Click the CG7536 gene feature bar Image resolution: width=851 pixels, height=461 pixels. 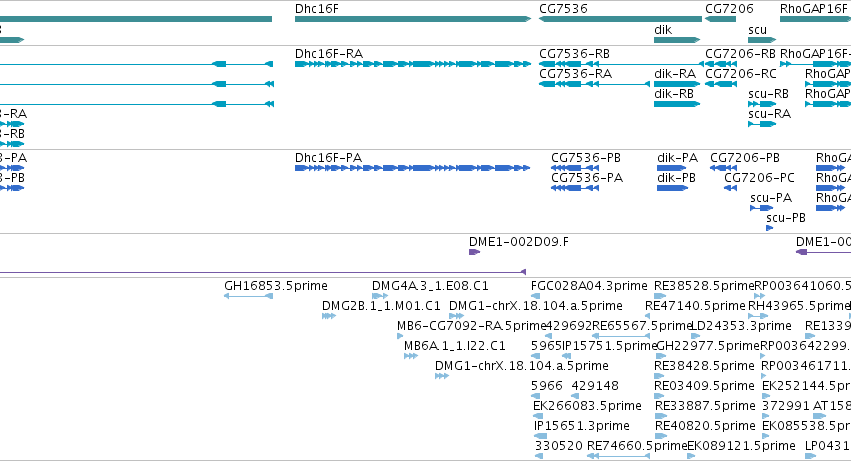(x=620, y=19)
